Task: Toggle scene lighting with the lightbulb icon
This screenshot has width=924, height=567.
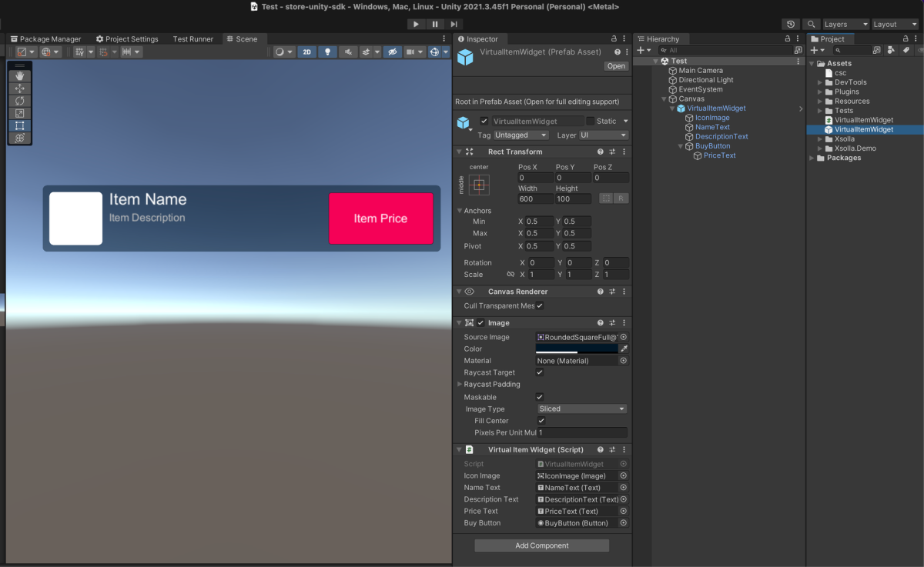Action: [x=328, y=52]
